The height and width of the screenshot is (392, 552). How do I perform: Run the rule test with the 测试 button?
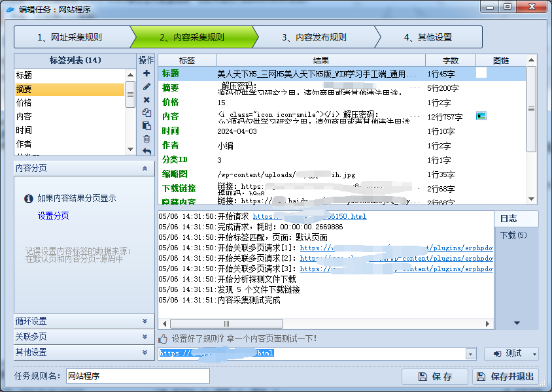pos(511,353)
